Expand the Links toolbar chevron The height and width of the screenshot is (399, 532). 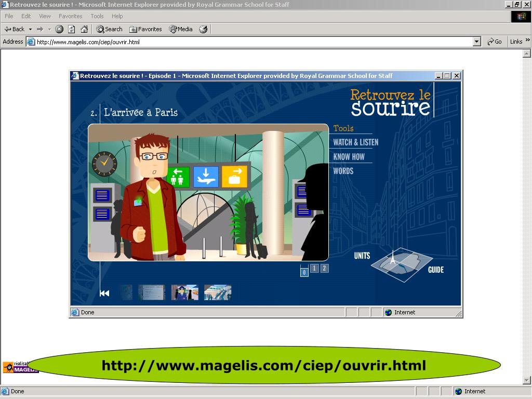pos(528,40)
